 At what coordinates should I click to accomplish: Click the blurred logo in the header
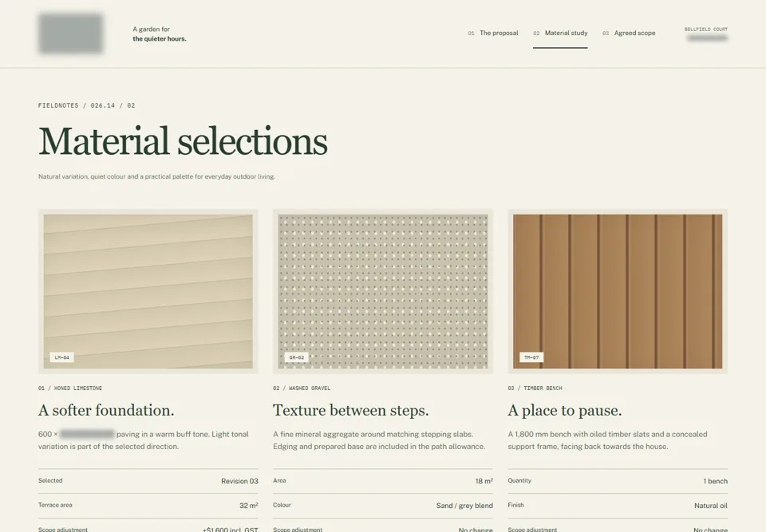pos(71,33)
